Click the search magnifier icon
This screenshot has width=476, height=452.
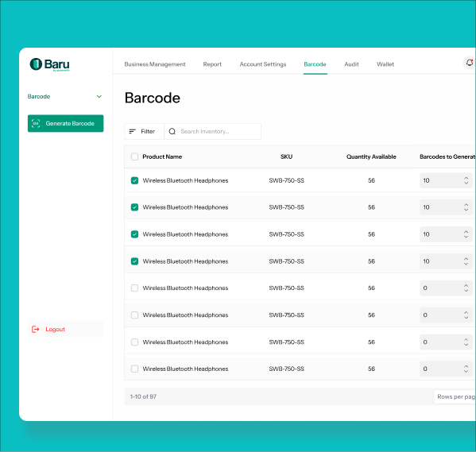pyautogui.click(x=172, y=131)
